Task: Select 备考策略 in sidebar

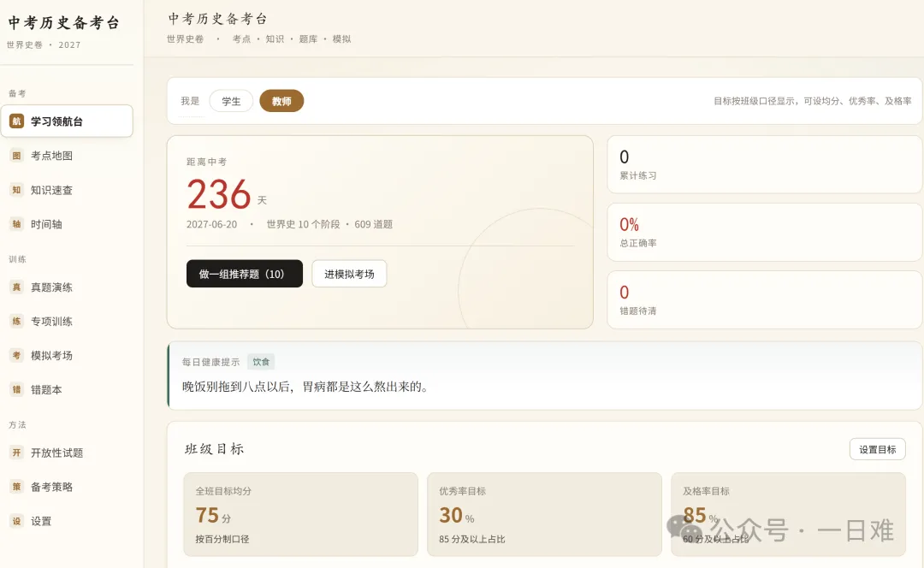Action: click(67, 487)
